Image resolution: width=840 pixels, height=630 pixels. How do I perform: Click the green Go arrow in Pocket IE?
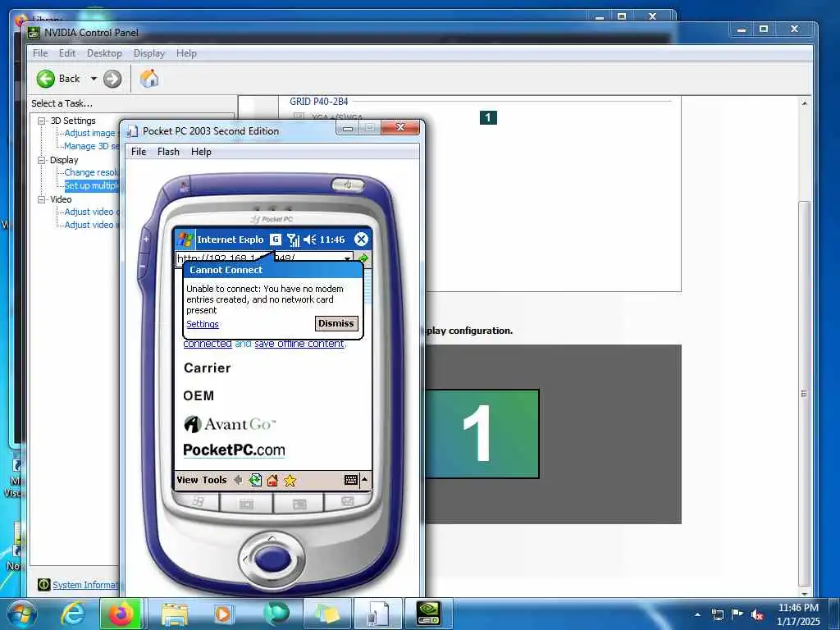click(363, 258)
